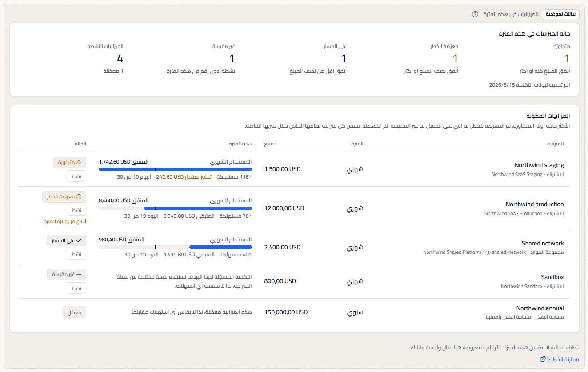Click نشط tag in Northwind production row
Image resolution: width=588 pixels, height=372 pixels.
[x=76, y=210]
